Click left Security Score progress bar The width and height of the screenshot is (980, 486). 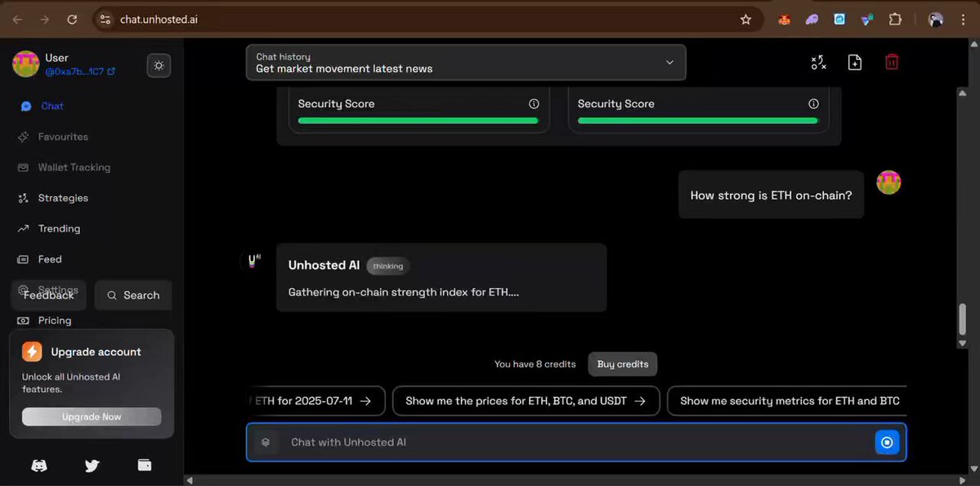[418, 121]
